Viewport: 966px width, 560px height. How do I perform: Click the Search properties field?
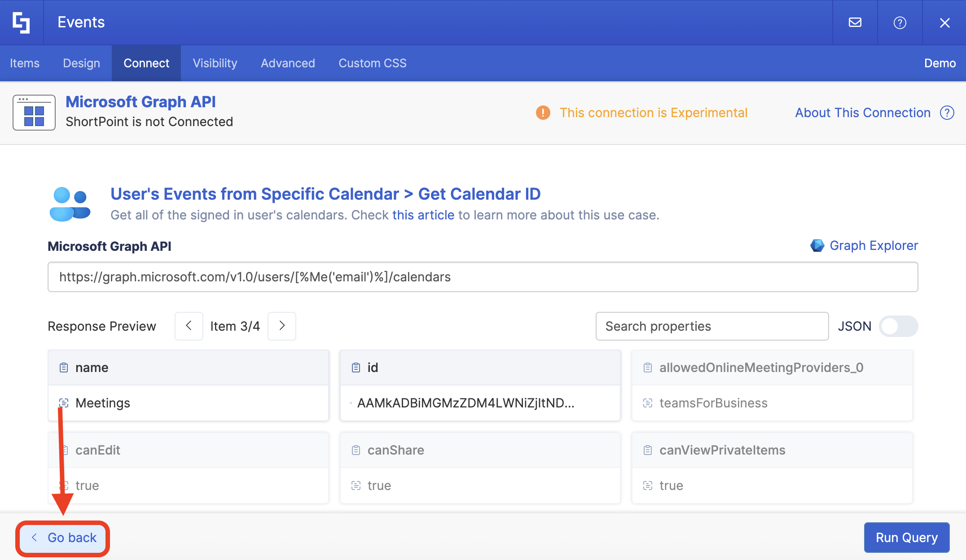pos(712,326)
